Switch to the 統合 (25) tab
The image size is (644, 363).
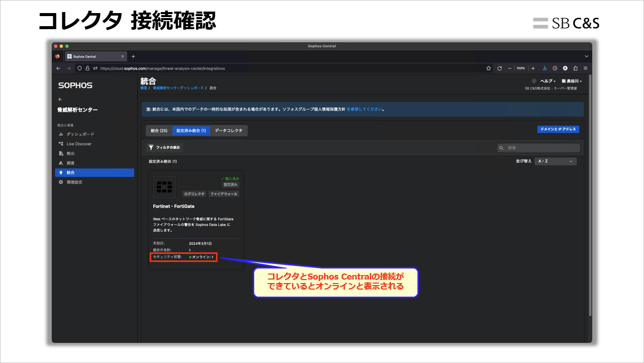[x=159, y=131]
